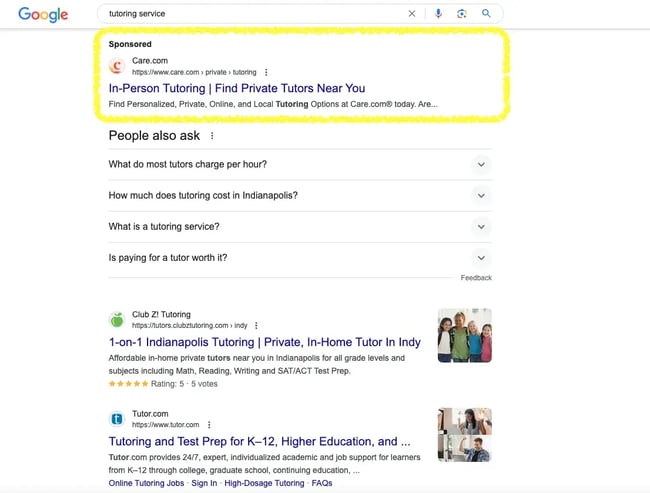The height and width of the screenshot is (493, 650).
Task: Expand "How much does tutoring cost in Indianapolis?"
Action: (300, 195)
